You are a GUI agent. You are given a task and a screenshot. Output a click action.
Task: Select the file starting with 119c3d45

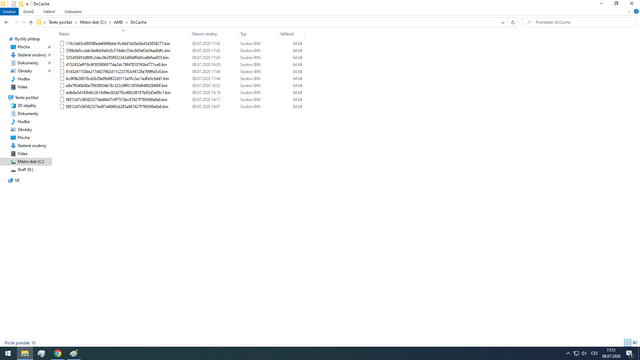point(118,44)
